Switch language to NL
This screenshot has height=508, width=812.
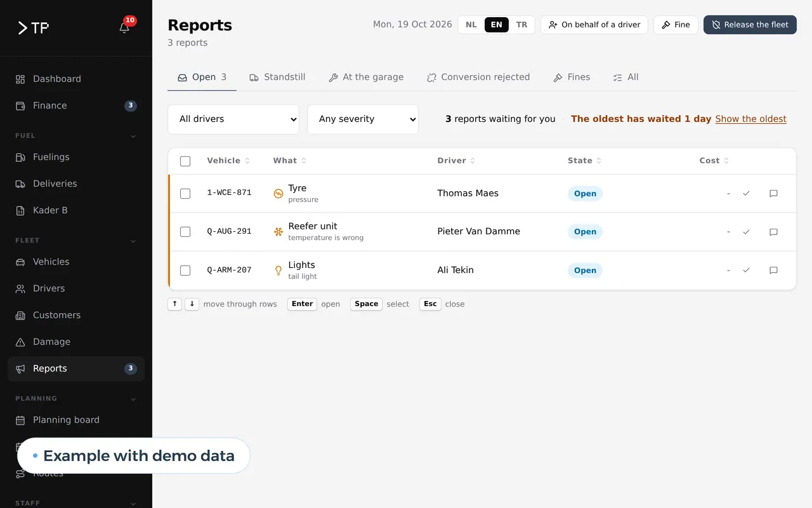click(471, 25)
